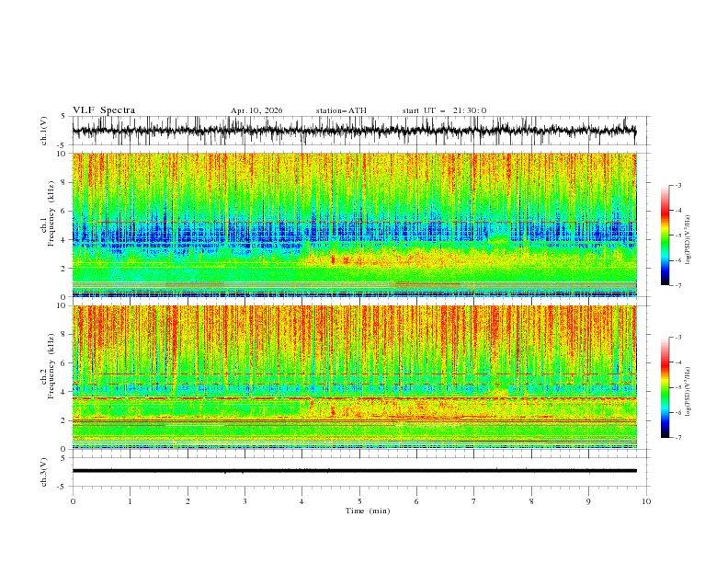Click the 'VLF Spectra' title text
Screen dimensions: 728x563
click(x=104, y=110)
